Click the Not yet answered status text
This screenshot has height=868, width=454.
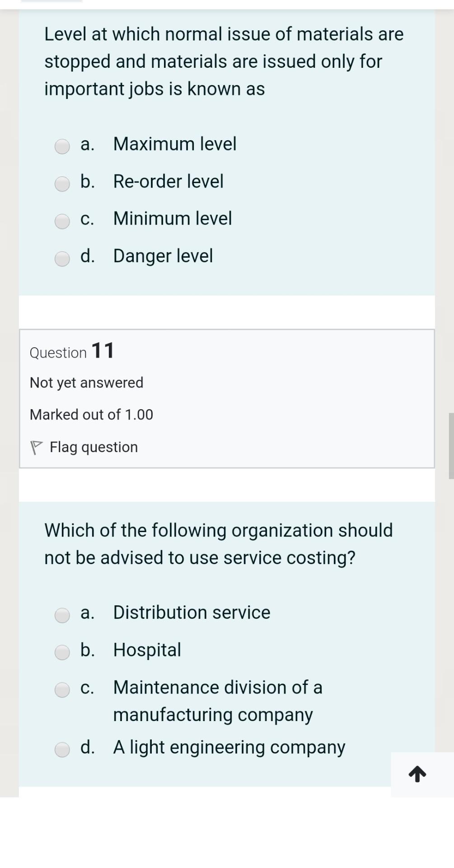coord(86,382)
